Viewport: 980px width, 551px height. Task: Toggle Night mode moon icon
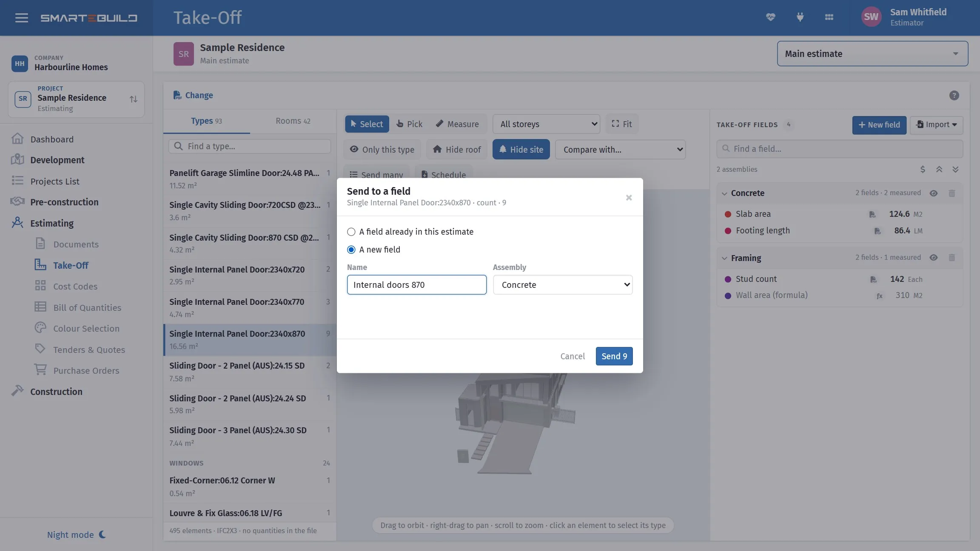pos(103,534)
